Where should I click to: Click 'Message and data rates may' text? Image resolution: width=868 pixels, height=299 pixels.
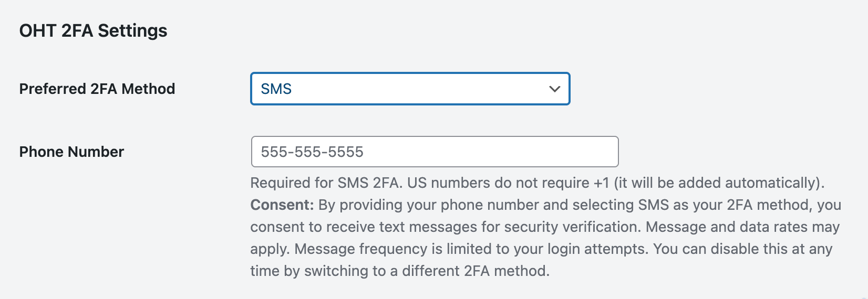[x=742, y=227]
